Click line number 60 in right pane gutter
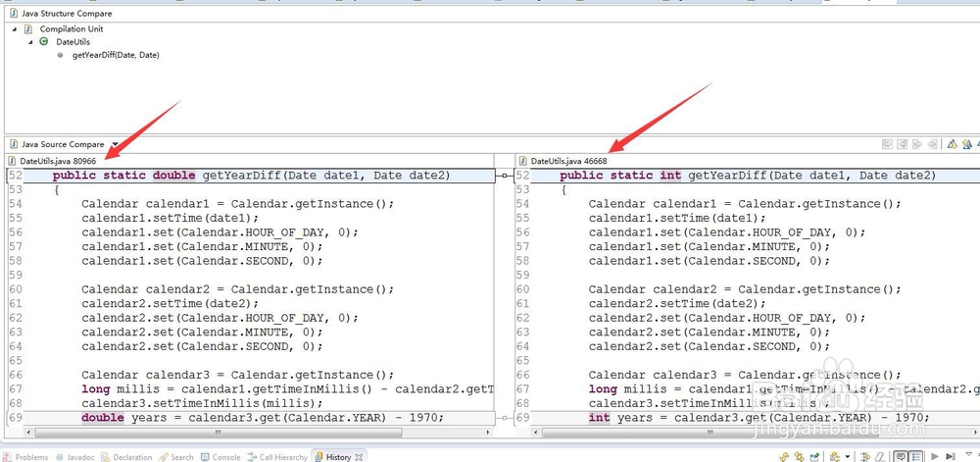The width and height of the screenshot is (980, 462). click(523, 289)
